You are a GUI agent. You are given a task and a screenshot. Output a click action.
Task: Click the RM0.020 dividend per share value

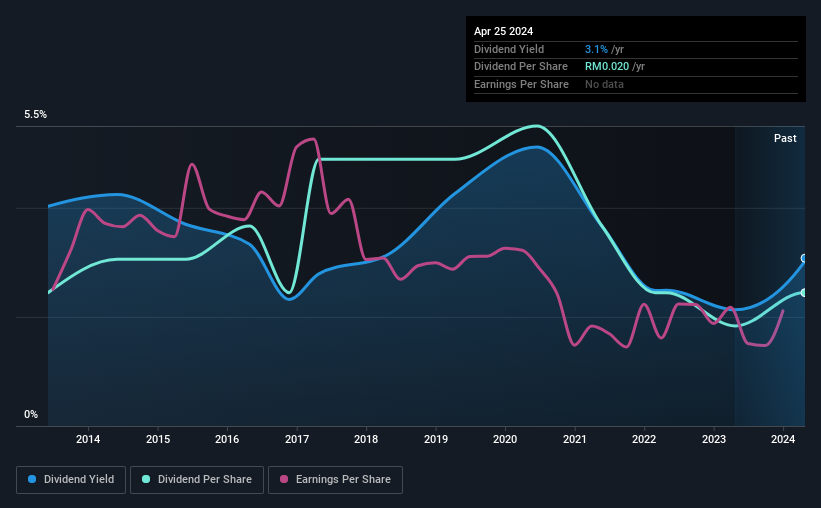pyautogui.click(x=607, y=67)
